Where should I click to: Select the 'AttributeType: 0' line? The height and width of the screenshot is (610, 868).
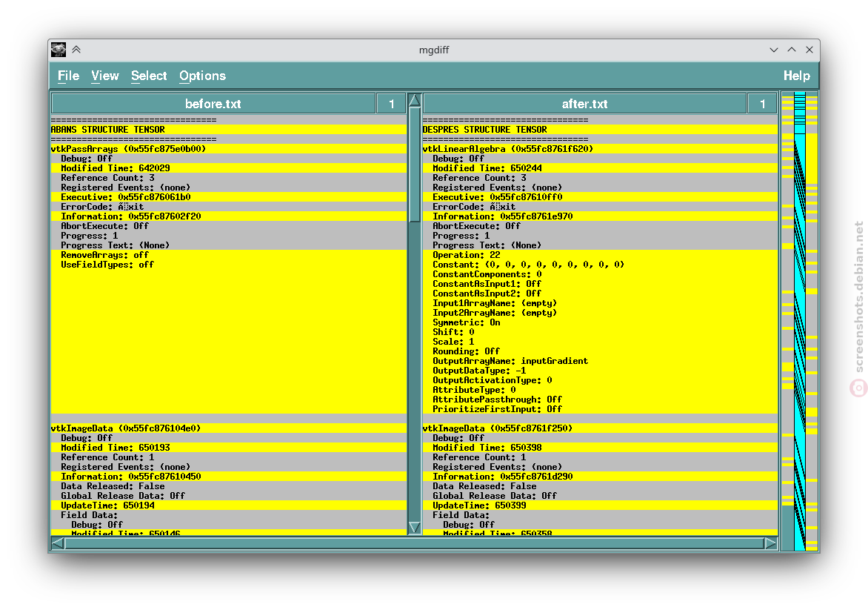tap(600, 390)
